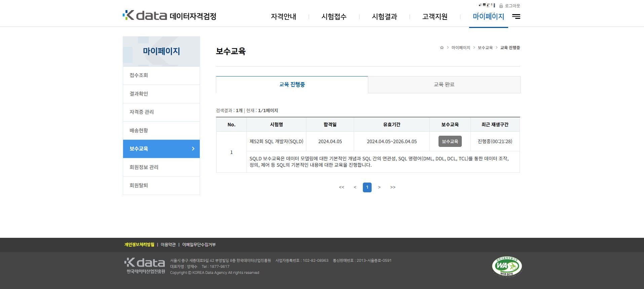Image resolution: width=644 pixels, height=289 pixels.
Task: Click the 최근 재생구간 column header
Action: [495, 125]
